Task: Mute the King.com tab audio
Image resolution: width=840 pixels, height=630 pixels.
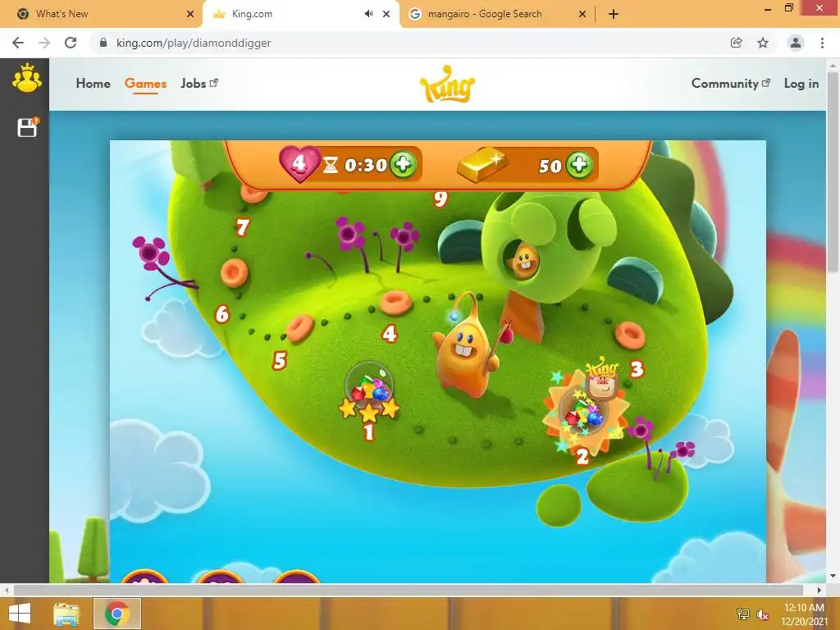Action: tap(368, 14)
